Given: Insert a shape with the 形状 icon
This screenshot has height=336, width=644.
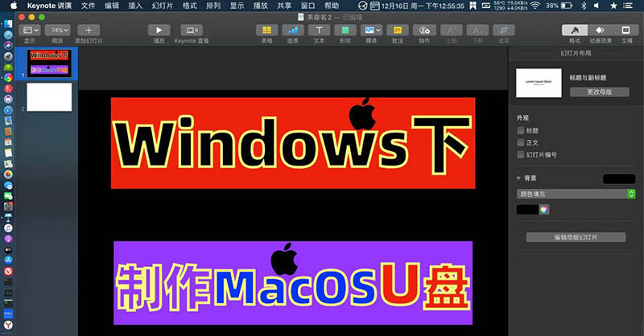Looking at the screenshot, I should pyautogui.click(x=345, y=30).
